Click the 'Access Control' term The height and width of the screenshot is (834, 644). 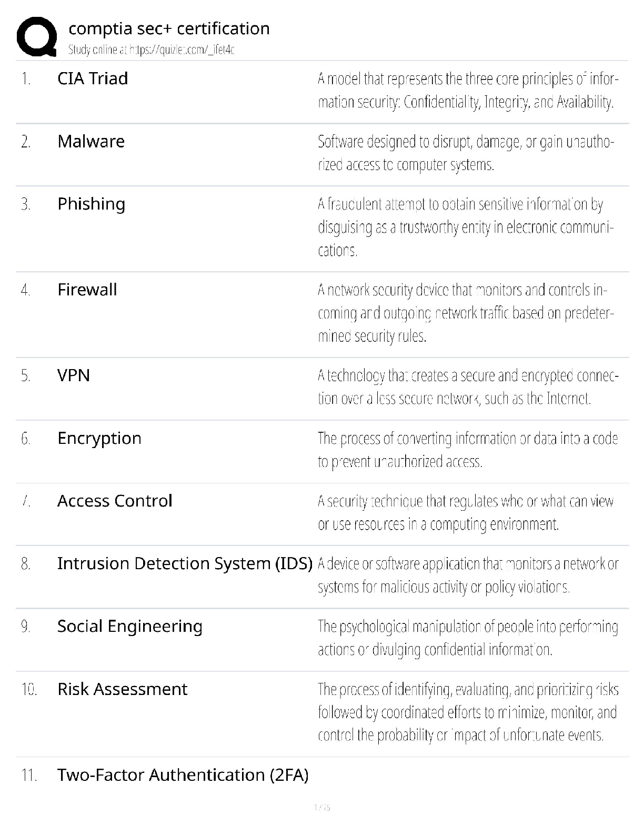coord(115,501)
